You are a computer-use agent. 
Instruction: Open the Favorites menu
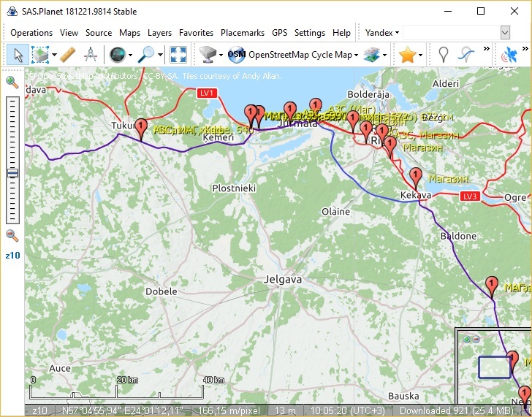pyautogui.click(x=196, y=33)
